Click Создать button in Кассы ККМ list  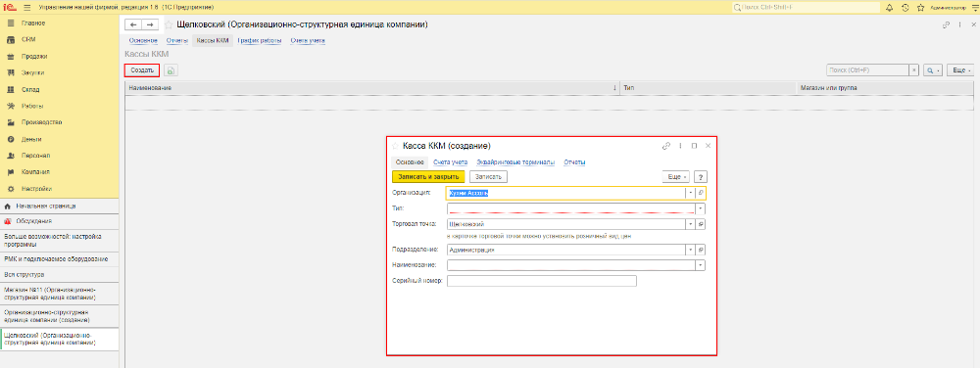tap(142, 70)
